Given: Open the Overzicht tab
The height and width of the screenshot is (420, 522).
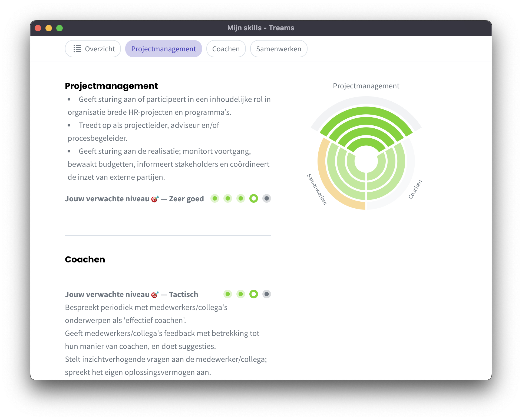Looking at the screenshot, I should coord(93,49).
